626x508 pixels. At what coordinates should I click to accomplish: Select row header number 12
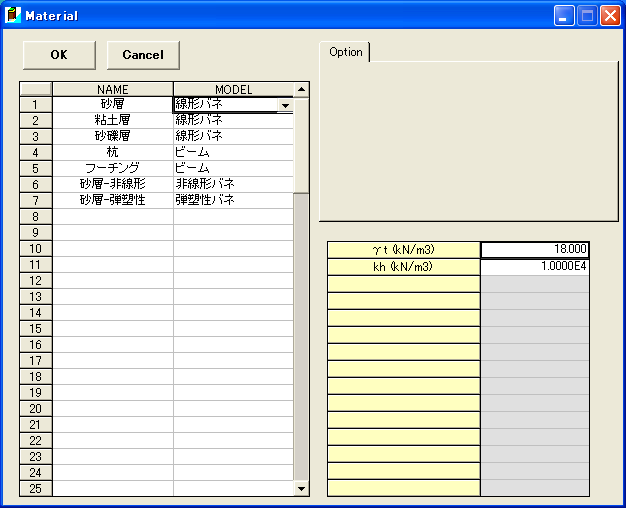coord(36,280)
